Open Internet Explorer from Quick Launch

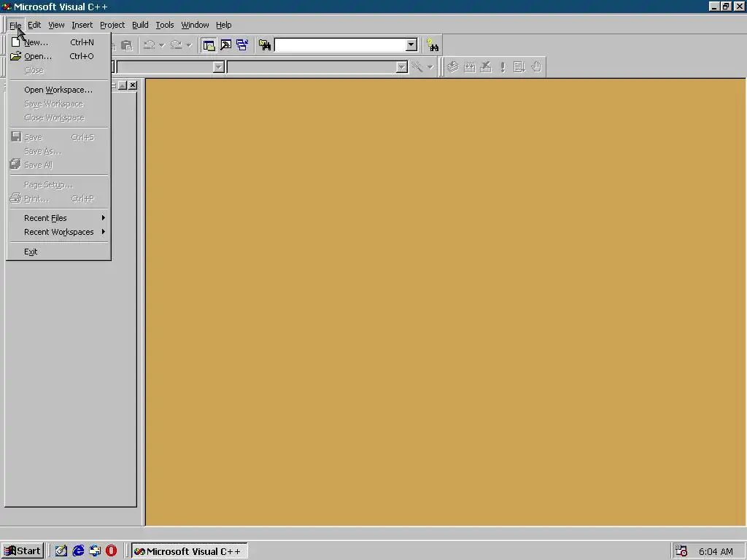click(78, 551)
